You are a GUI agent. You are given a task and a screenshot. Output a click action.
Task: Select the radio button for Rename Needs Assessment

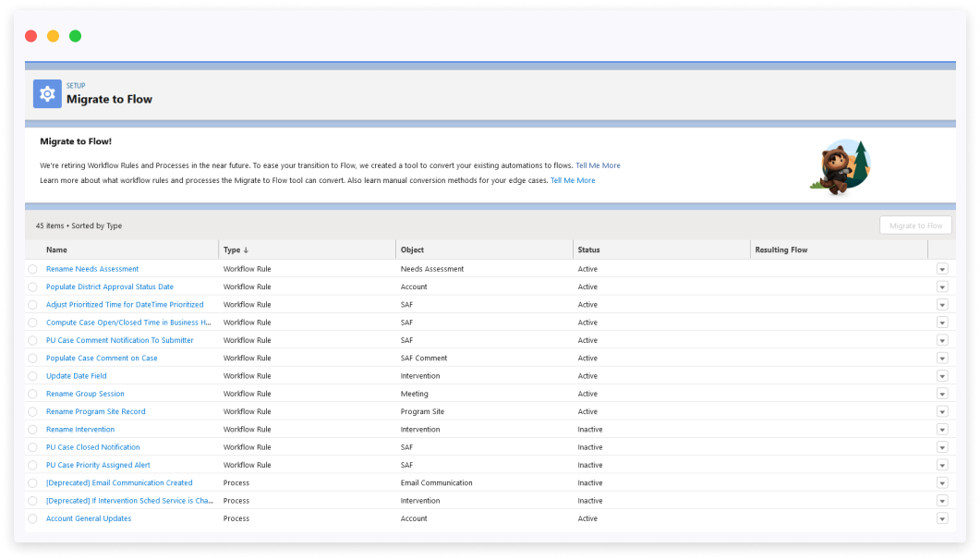[x=32, y=269]
